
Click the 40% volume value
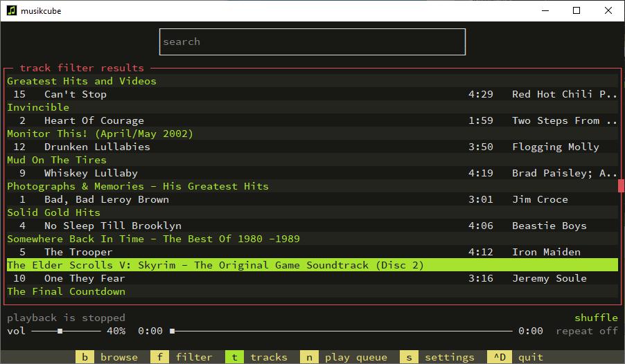(116, 331)
